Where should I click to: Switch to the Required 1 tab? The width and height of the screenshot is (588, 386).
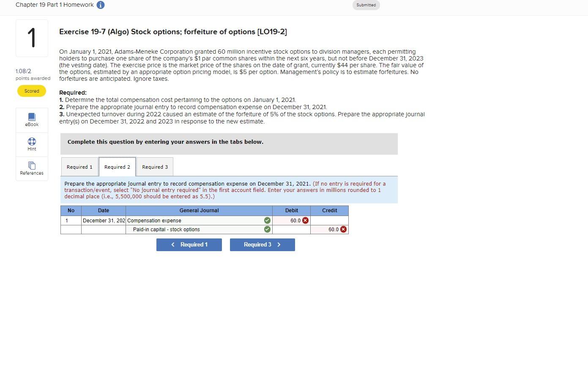point(79,167)
